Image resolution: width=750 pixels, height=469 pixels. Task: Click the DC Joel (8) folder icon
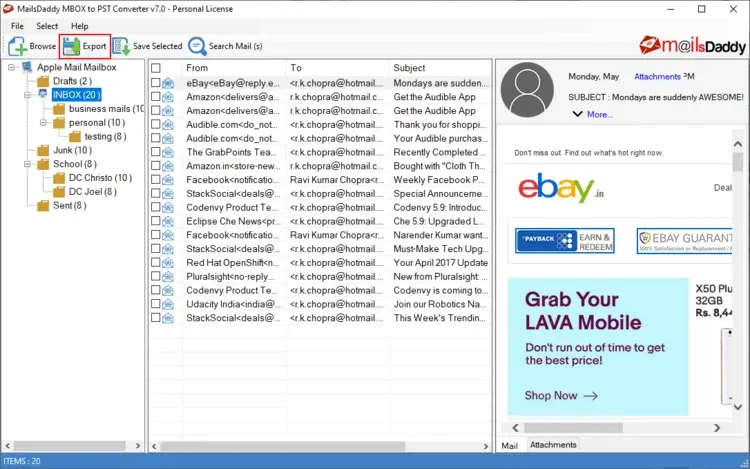click(59, 192)
